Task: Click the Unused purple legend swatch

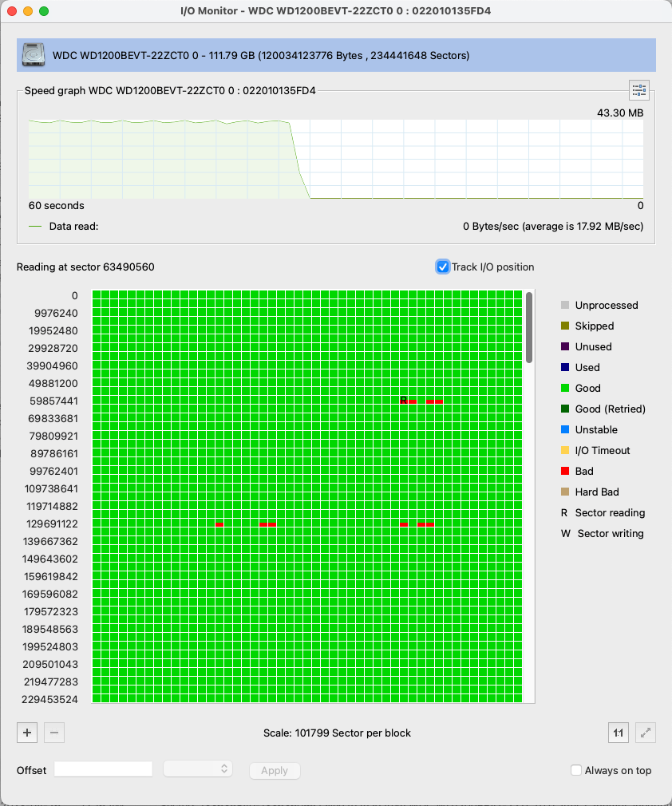Action: click(x=565, y=346)
